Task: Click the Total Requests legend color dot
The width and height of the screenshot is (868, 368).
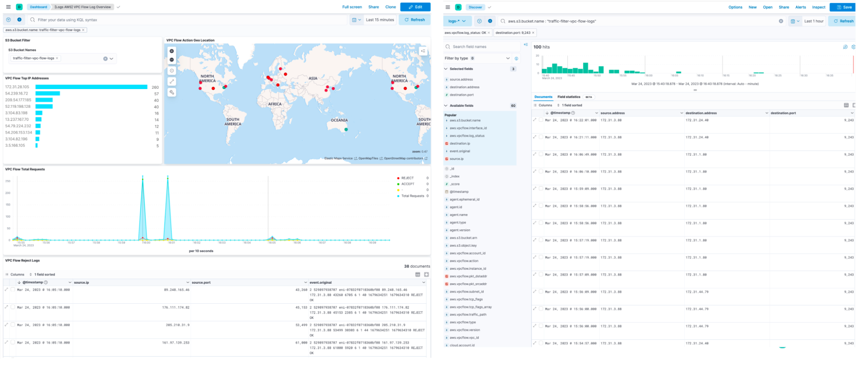Action: point(398,196)
